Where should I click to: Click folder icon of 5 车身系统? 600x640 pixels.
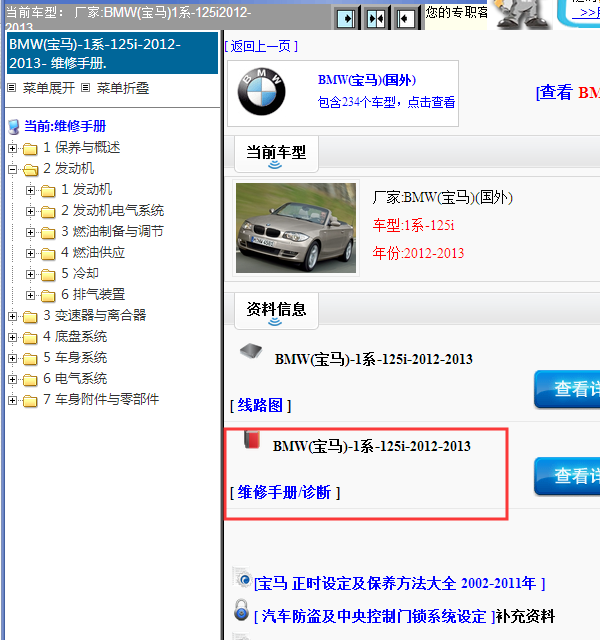30,359
